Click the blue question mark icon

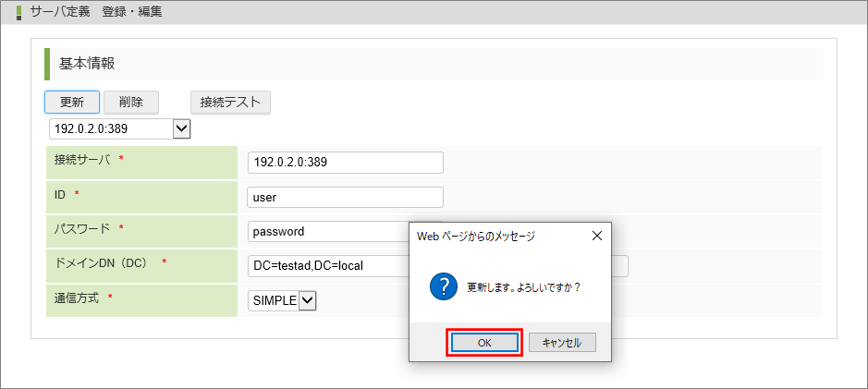click(x=442, y=286)
